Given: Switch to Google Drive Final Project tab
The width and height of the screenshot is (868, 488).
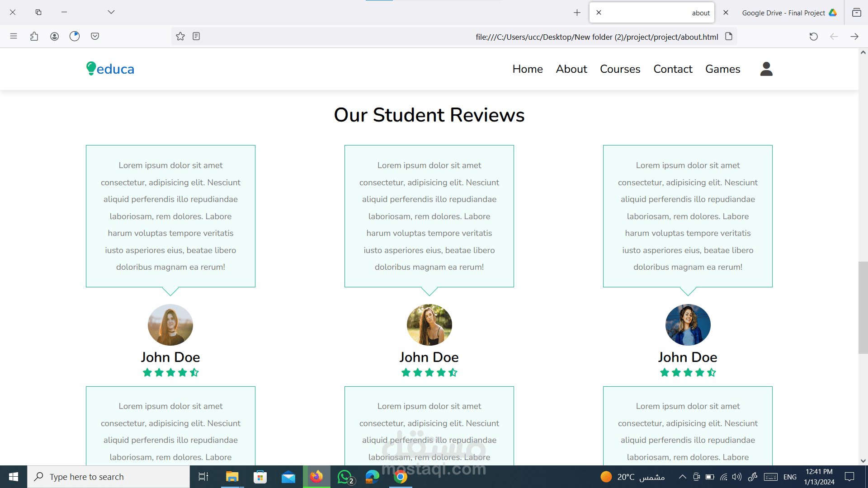Looking at the screenshot, I should point(783,13).
